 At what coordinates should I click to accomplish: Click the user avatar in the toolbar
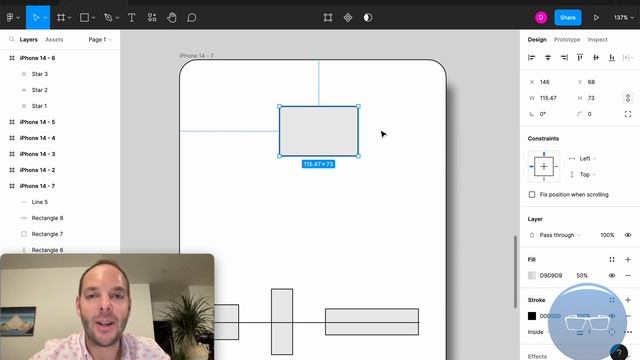[541, 18]
